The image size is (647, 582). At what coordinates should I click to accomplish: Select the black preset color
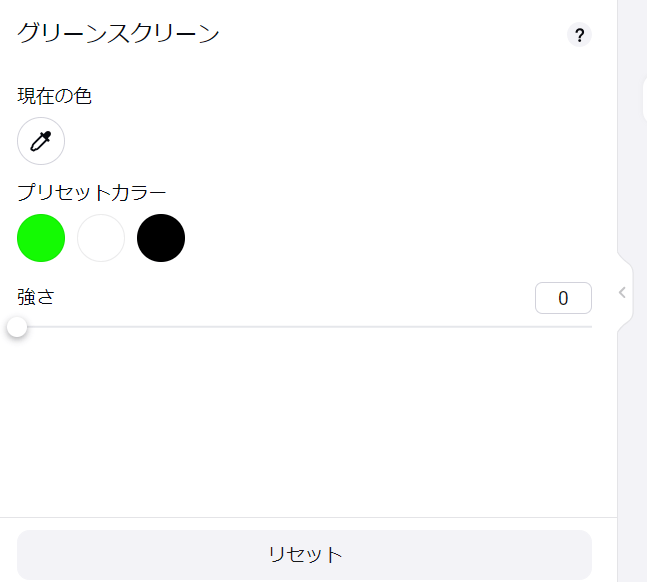(161, 238)
